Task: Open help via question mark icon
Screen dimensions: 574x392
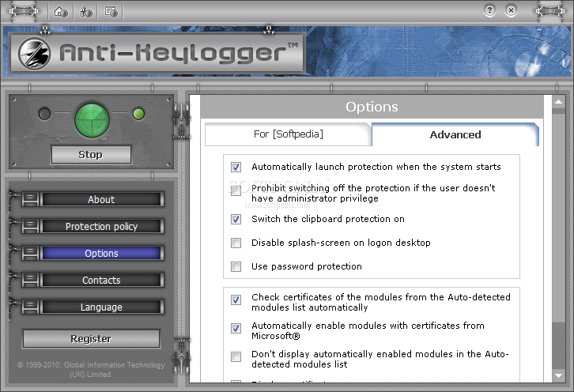Action: click(489, 10)
